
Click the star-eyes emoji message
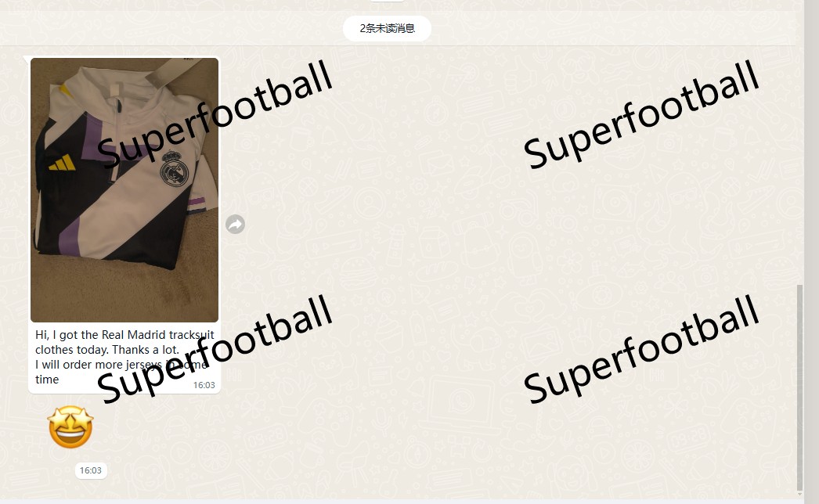click(70, 427)
